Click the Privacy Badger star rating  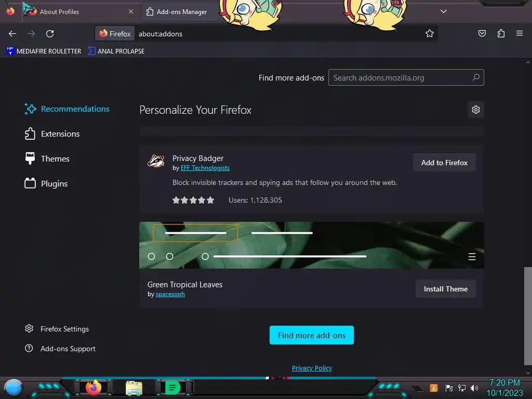tap(193, 200)
